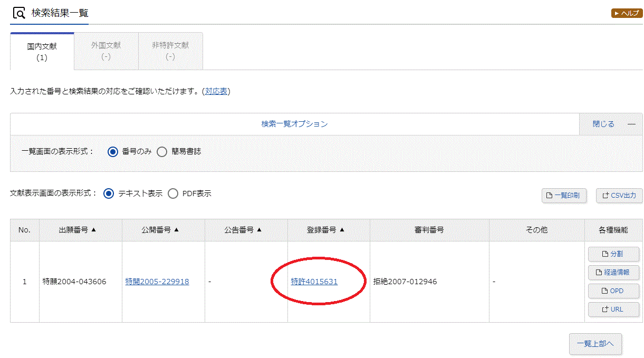Click the 一覧印刷 print button
644x358 pixels.
pos(563,196)
